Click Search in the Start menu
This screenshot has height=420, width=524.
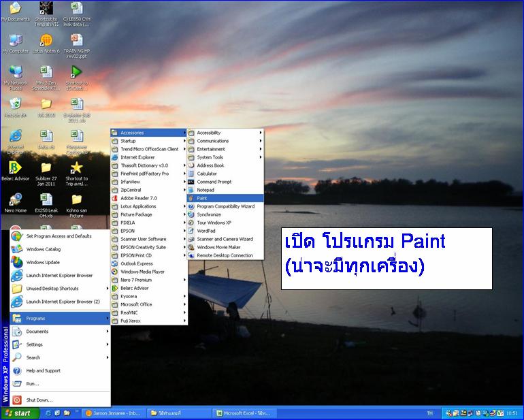point(60,357)
